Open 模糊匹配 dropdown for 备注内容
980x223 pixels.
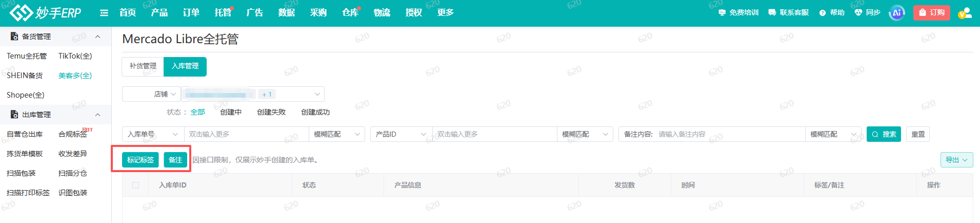833,134
